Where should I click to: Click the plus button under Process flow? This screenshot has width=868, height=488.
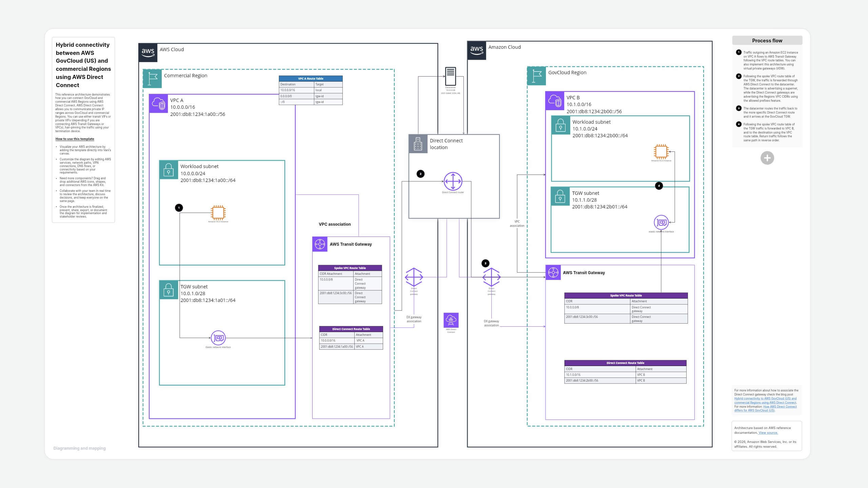click(x=767, y=158)
